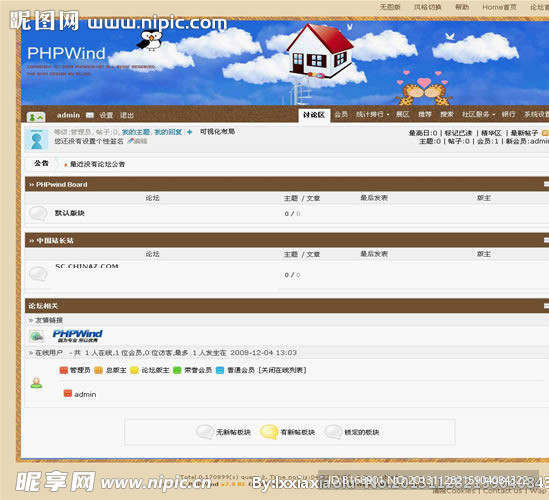Click the 最后发表 column header in PHPwind Board
549x500 pixels.
click(x=374, y=198)
